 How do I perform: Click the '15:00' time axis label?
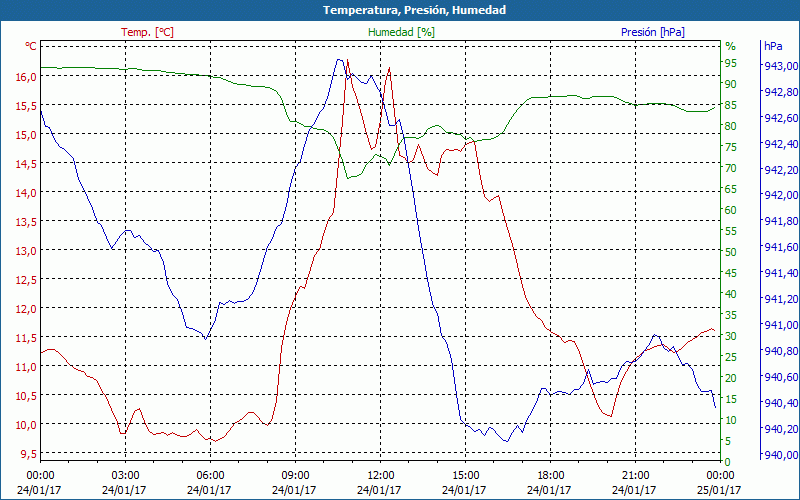click(x=465, y=476)
